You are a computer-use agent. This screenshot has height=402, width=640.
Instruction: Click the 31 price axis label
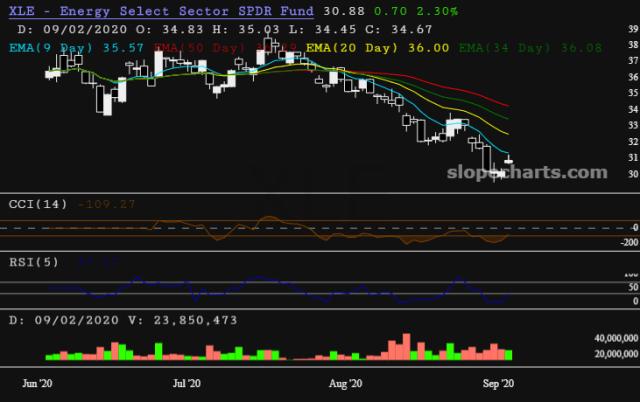pos(633,157)
